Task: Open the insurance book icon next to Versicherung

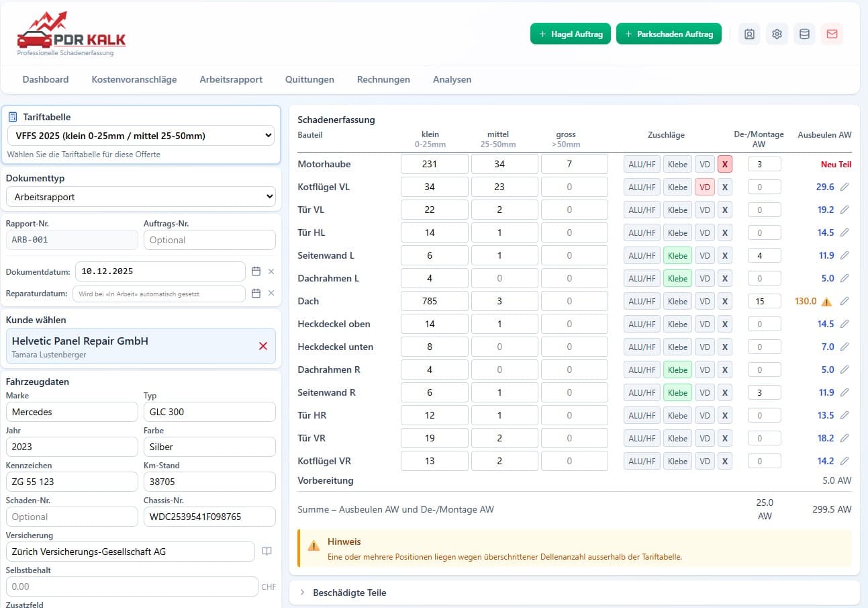Action: [x=267, y=552]
